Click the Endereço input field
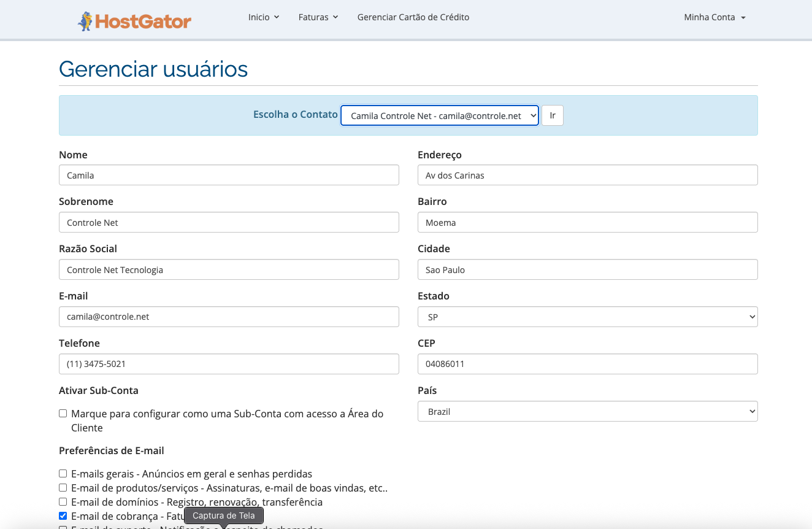Image resolution: width=812 pixels, height=529 pixels. [588, 175]
